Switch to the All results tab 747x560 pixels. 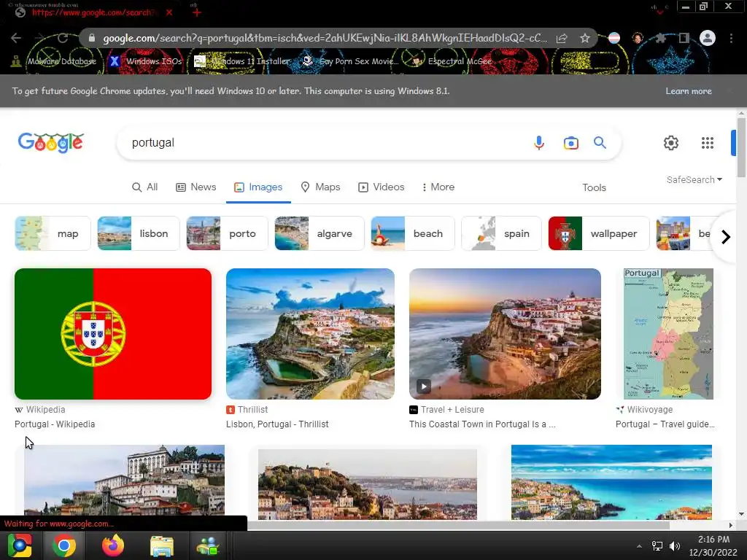145,187
